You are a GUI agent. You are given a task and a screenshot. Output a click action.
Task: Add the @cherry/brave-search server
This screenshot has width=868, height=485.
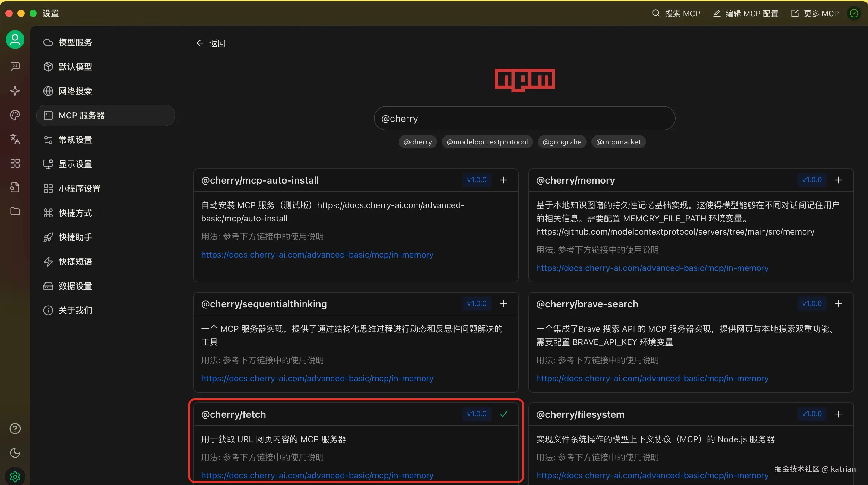(838, 304)
